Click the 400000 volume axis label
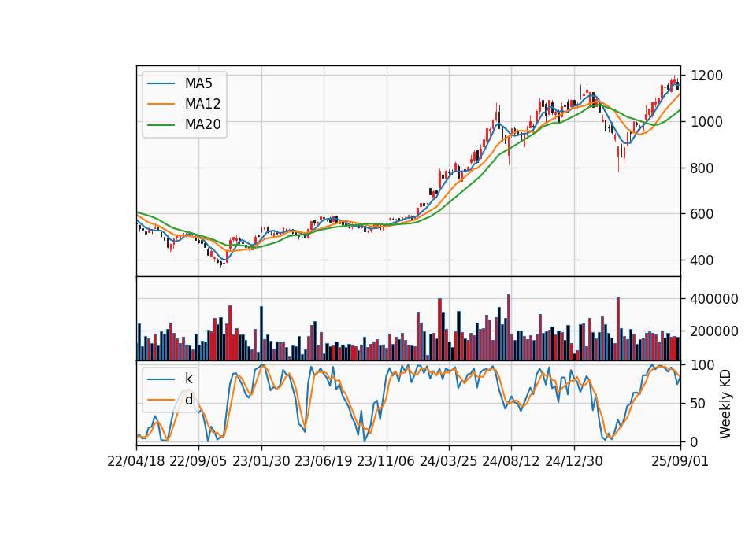The image size is (756, 543). pos(714,299)
